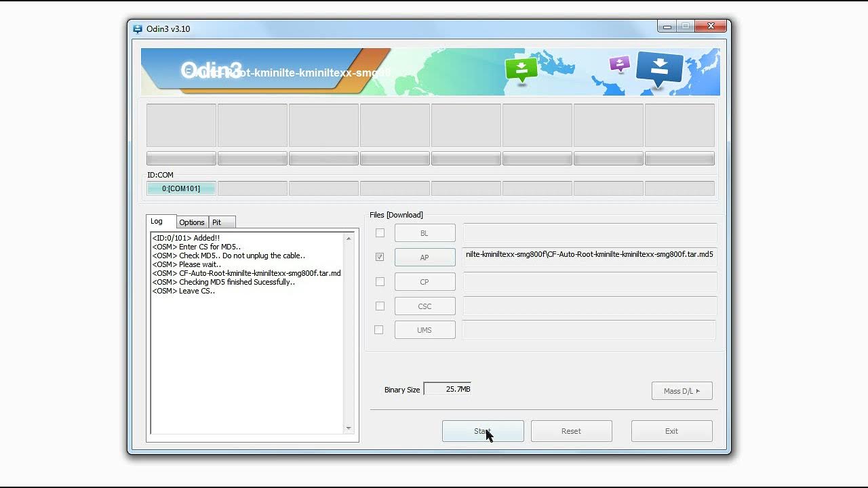Click the UMS file path field

(589, 330)
